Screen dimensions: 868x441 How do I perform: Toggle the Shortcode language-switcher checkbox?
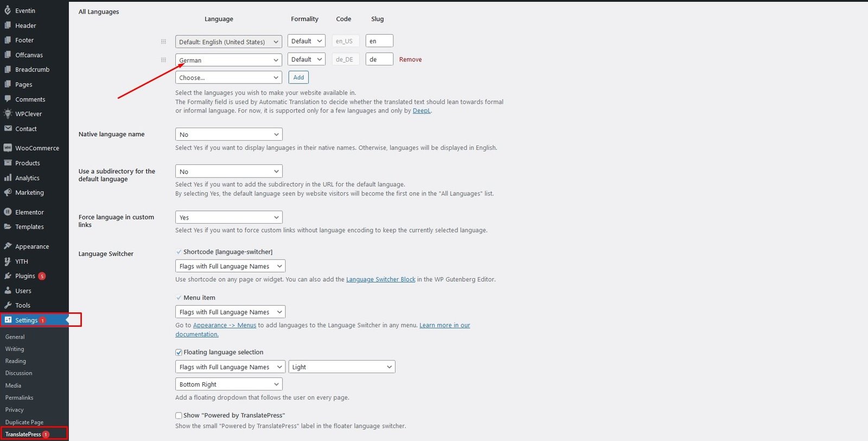coord(178,252)
